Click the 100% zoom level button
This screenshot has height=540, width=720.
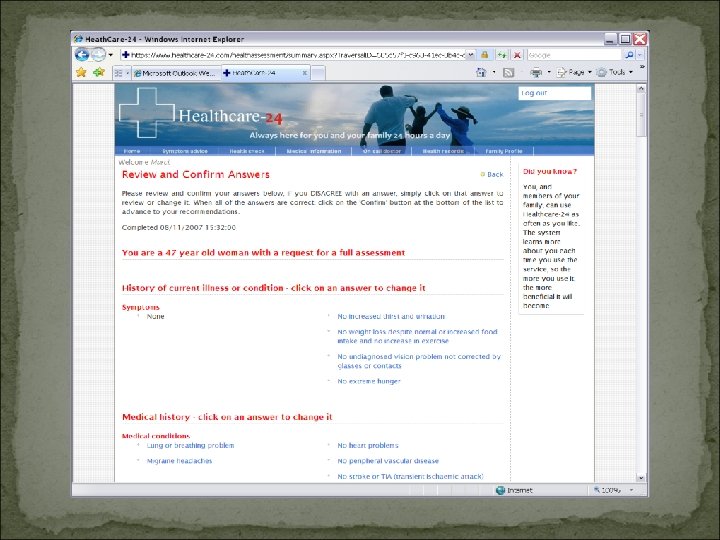click(x=608, y=490)
